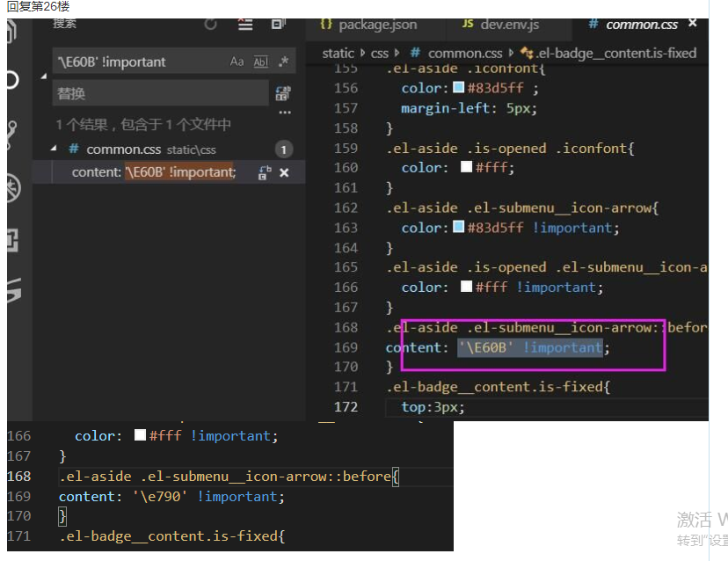The image size is (728, 561).
Task: Collapse the common.css result tree
Action: (55, 149)
